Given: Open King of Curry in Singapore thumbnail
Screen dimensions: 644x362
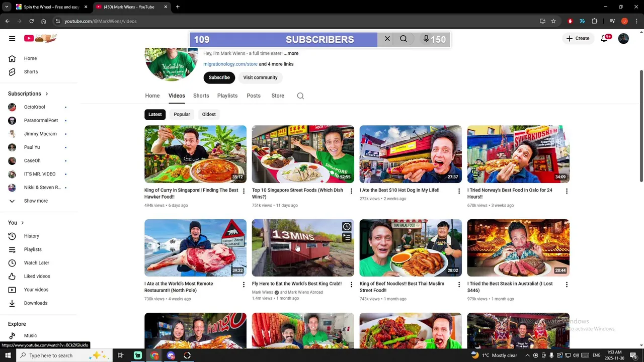Looking at the screenshot, I should tap(195, 154).
